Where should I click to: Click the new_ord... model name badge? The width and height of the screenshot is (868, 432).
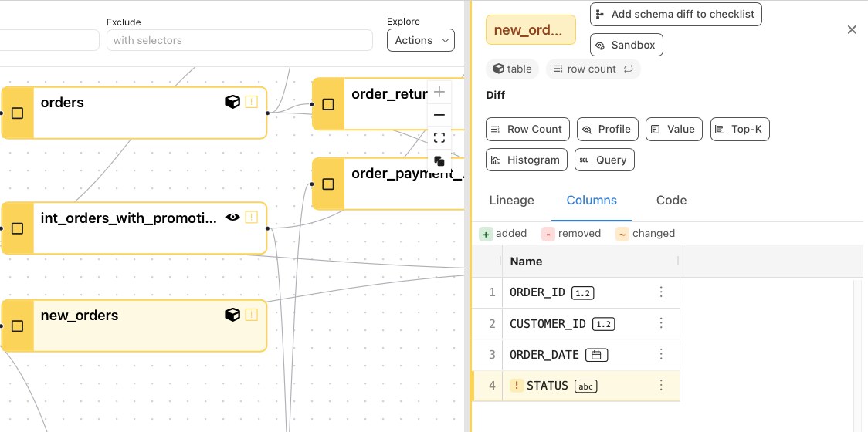click(x=531, y=30)
